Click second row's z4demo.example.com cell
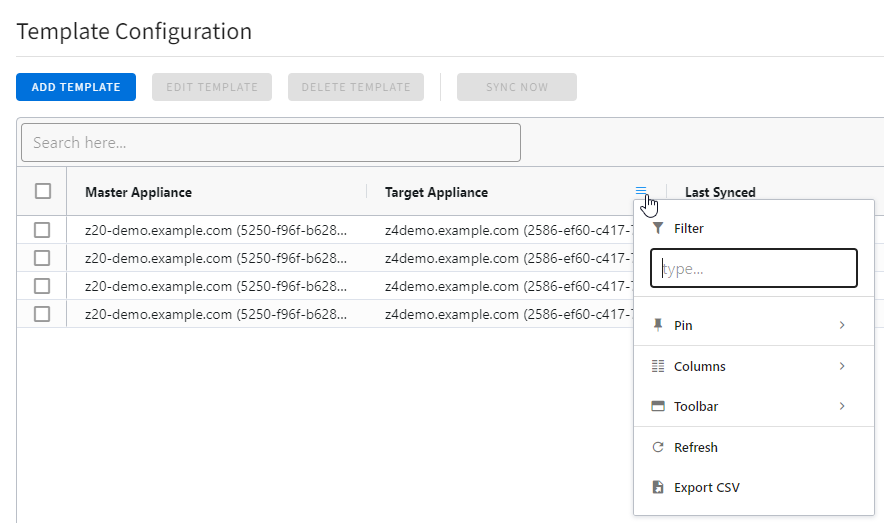884x523 pixels. point(509,258)
